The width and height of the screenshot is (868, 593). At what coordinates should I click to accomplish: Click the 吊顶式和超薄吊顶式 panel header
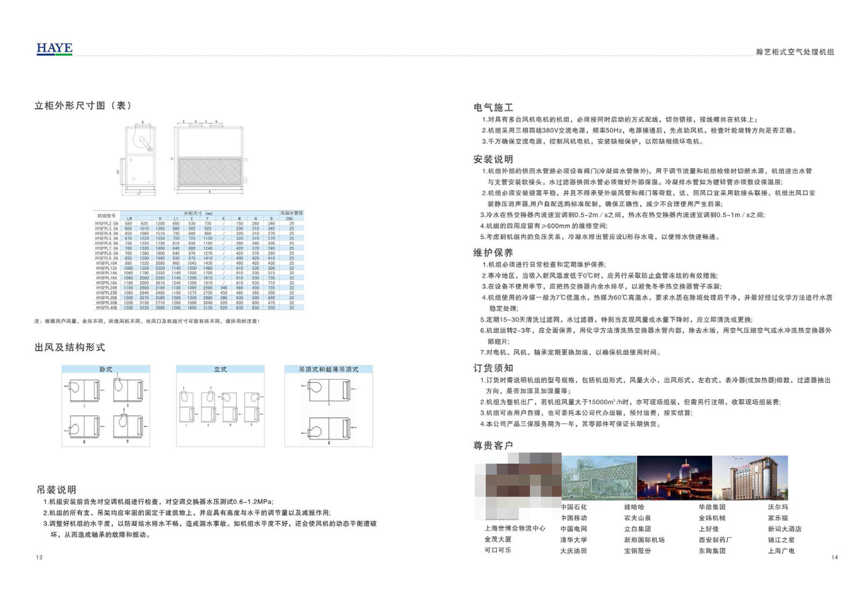click(x=328, y=369)
